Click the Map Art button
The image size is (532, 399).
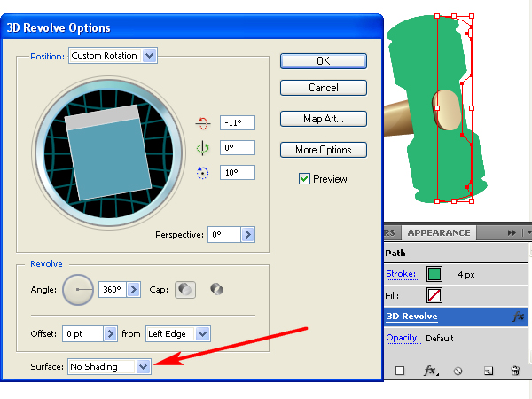click(x=324, y=119)
